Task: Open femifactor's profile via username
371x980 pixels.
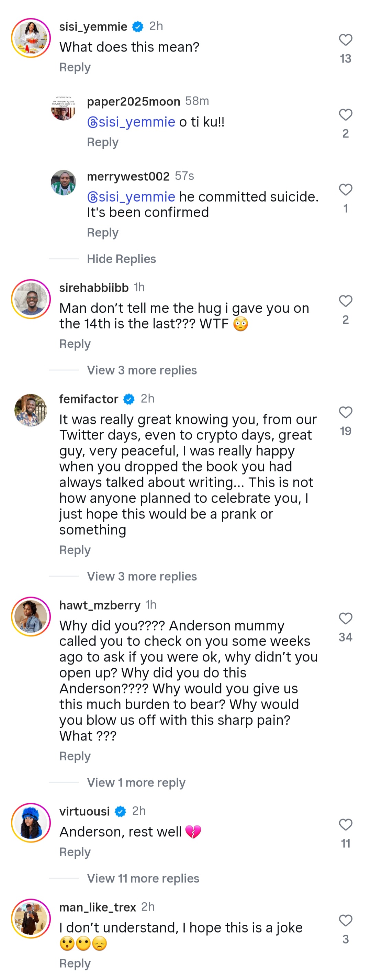Action: [x=89, y=399]
